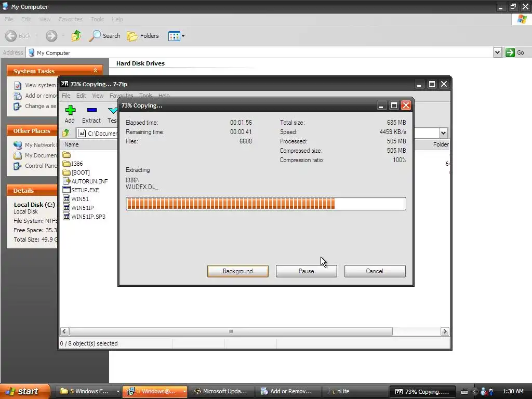The height and width of the screenshot is (399, 532).
Task: Open My Network Places link
Action: (34, 145)
